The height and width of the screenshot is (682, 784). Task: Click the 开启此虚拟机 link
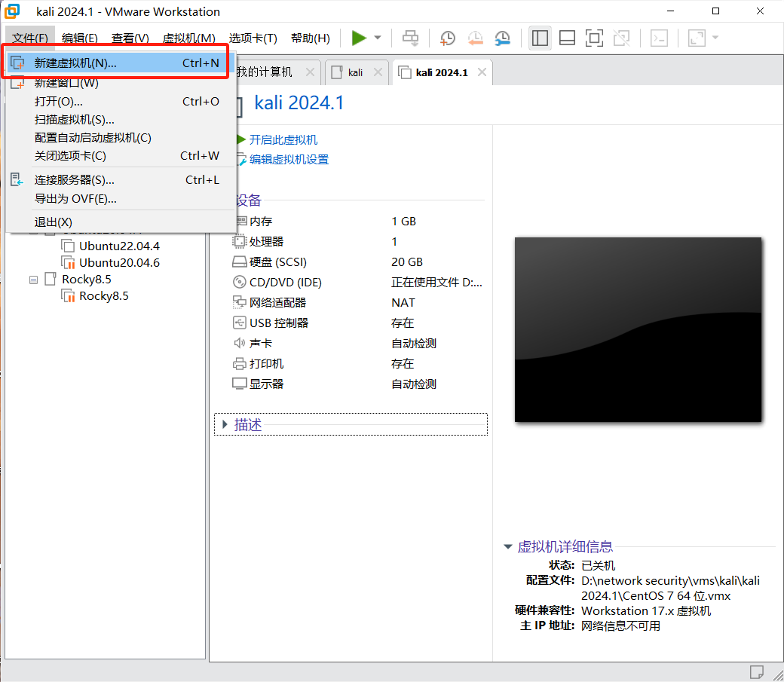coord(283,139)
